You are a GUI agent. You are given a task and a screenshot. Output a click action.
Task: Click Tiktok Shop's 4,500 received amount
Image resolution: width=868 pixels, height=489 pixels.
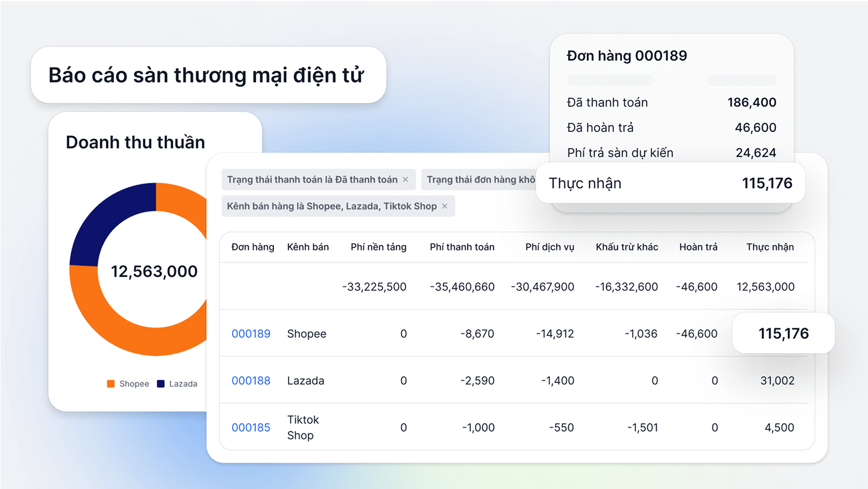coord(779,427)
